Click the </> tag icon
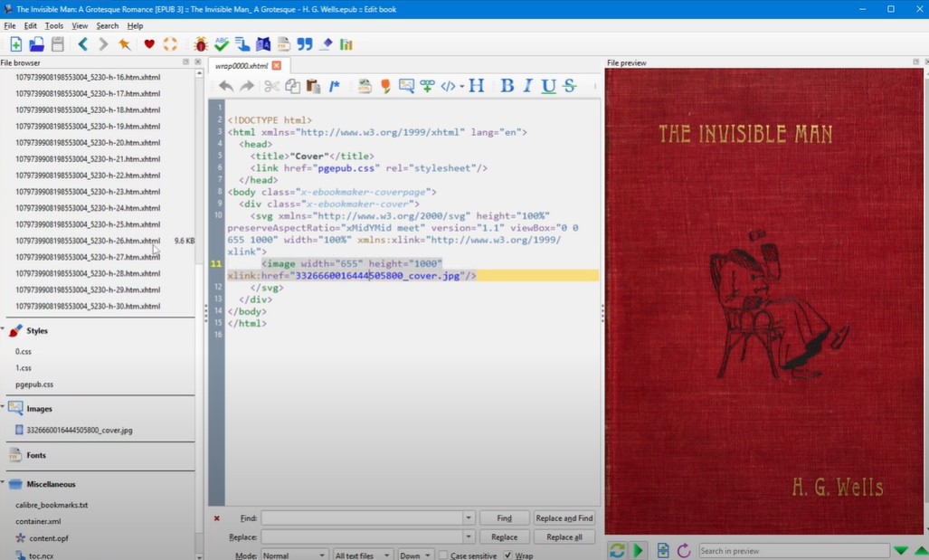The height and width of the screenshot is (560, 929). (448, 87)
